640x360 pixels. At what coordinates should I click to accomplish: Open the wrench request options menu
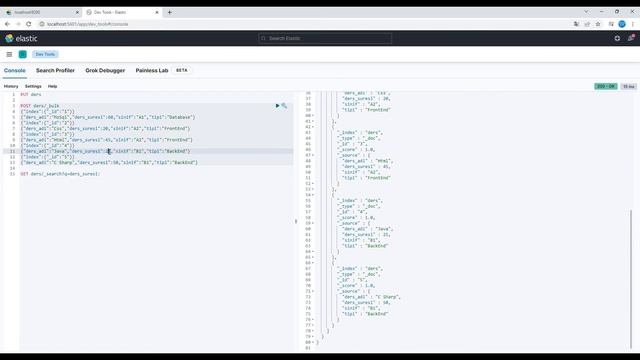click(x=284, y=106)
